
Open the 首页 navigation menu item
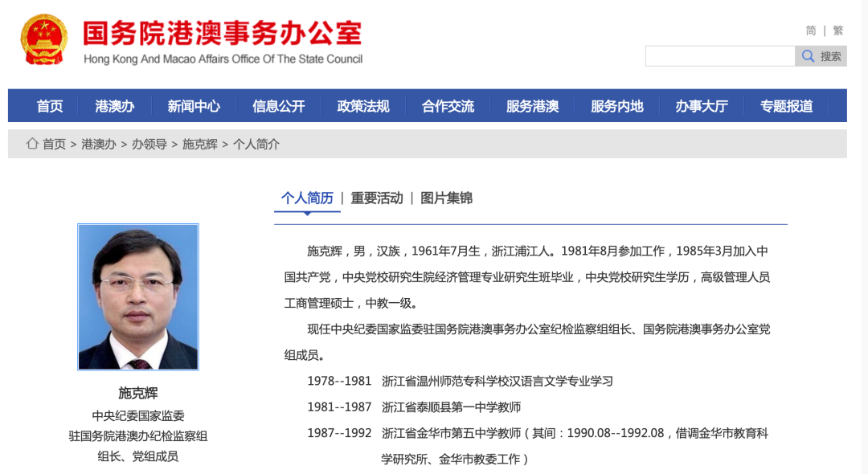50,105
